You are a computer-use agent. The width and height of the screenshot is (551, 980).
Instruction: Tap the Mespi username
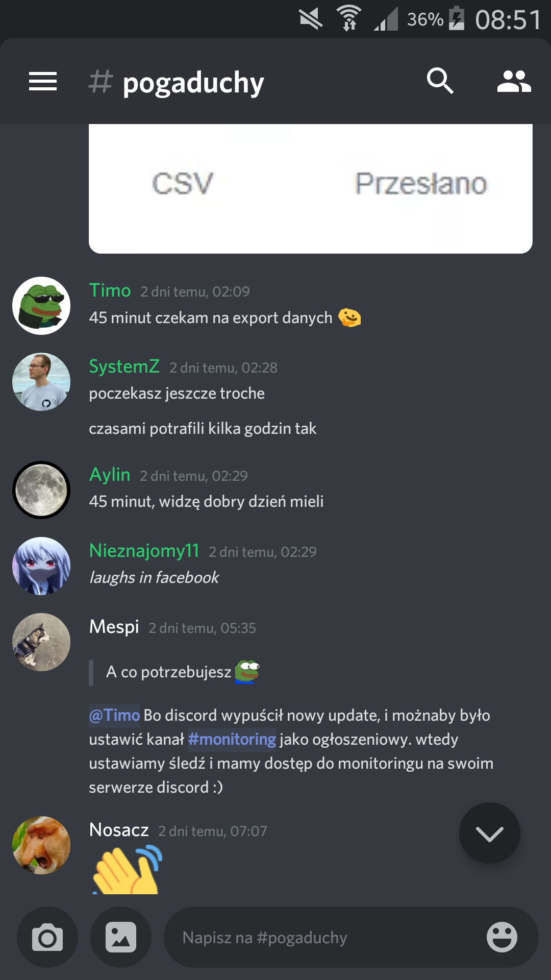[x=114, y=627]
